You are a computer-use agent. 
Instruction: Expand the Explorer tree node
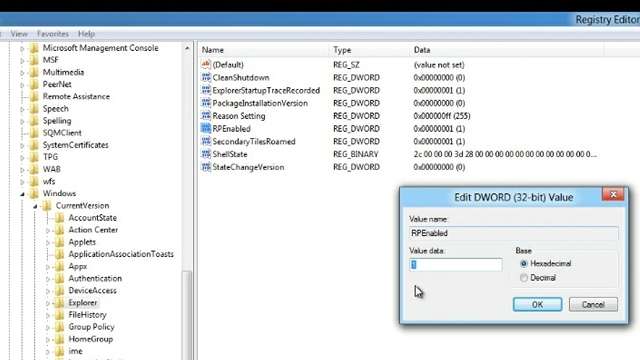pyautogui.click(x=48, y=303)
